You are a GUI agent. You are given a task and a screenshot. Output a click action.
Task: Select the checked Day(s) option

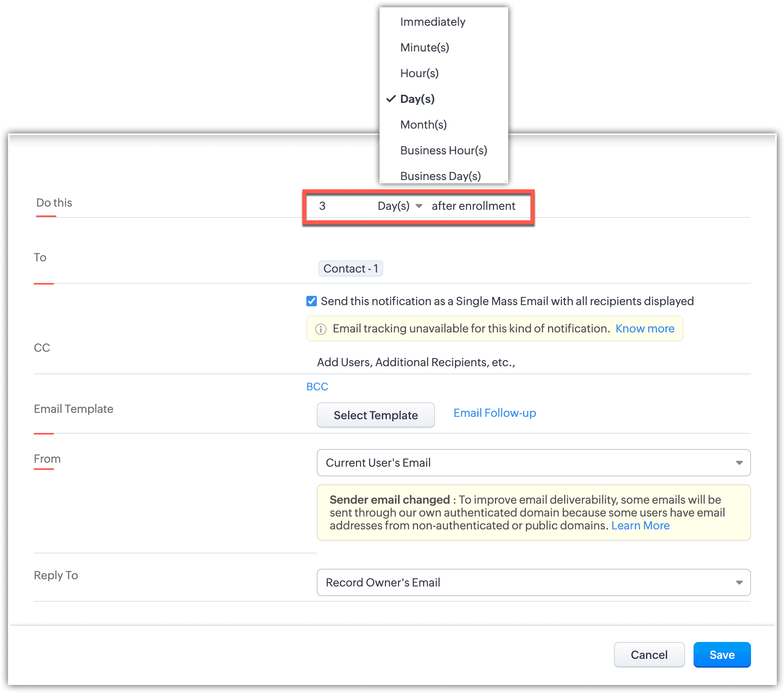click(417, 99)
